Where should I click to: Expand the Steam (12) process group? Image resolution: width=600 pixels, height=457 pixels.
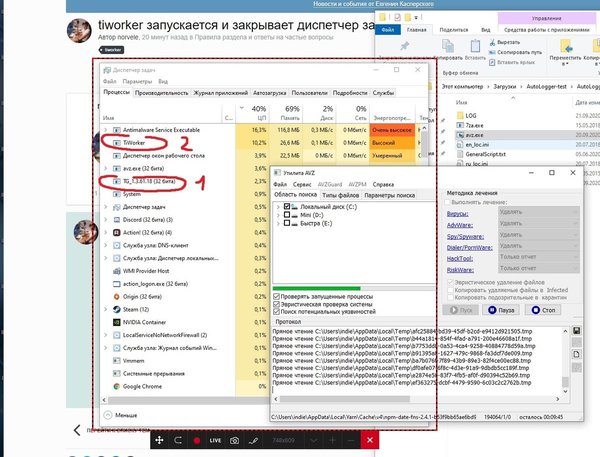click(106, 309)
